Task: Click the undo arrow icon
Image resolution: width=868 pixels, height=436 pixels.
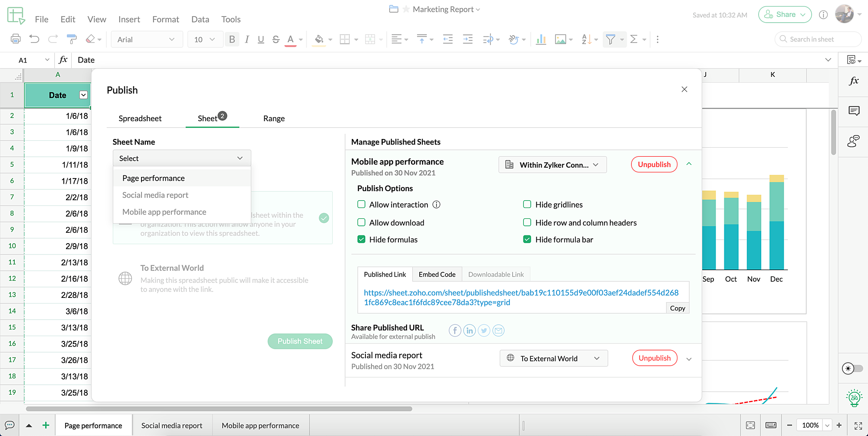Action: click(34, 40)
